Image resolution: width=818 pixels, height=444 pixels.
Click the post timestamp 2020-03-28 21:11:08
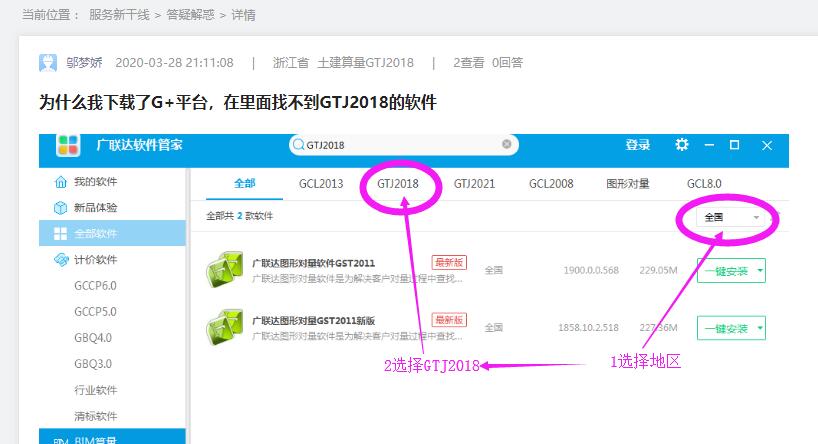174,63
